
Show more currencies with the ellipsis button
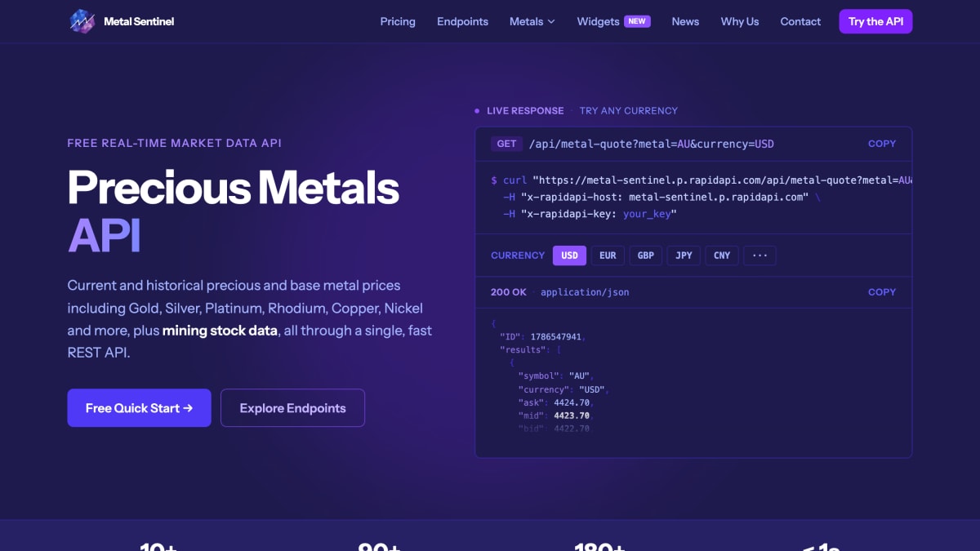click(x=759, y=256)
